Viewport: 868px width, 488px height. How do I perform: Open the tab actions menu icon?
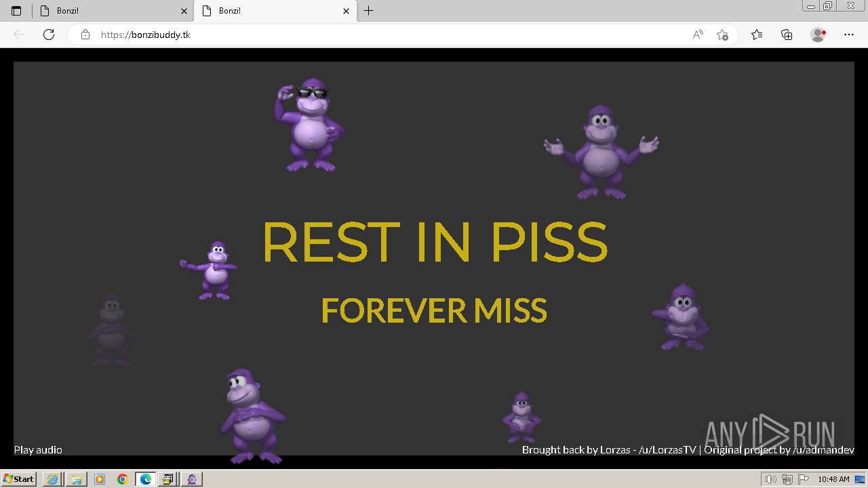click(16, 11)
